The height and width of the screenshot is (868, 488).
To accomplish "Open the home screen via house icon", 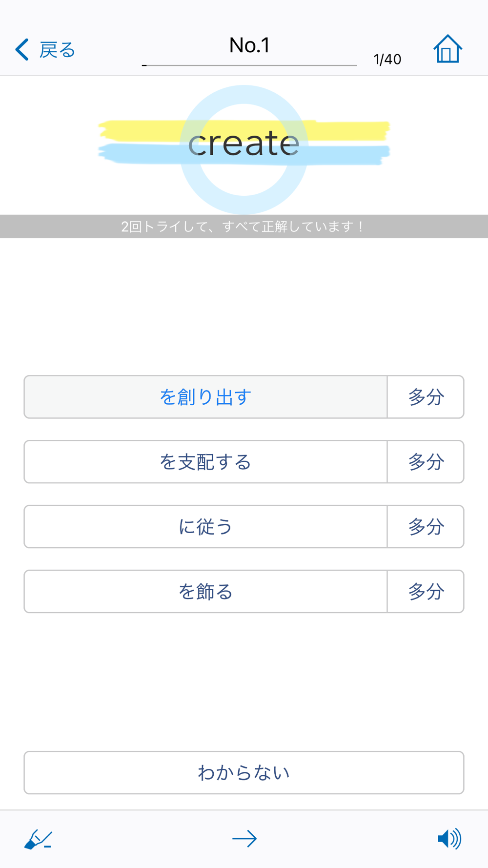I will pyautogui.click(x=447, y=49).
